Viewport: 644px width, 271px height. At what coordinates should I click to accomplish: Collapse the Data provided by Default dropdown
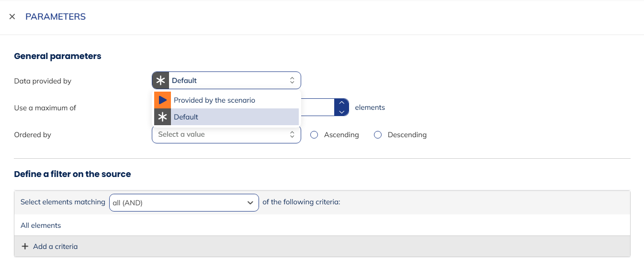(x=230, y=81)
